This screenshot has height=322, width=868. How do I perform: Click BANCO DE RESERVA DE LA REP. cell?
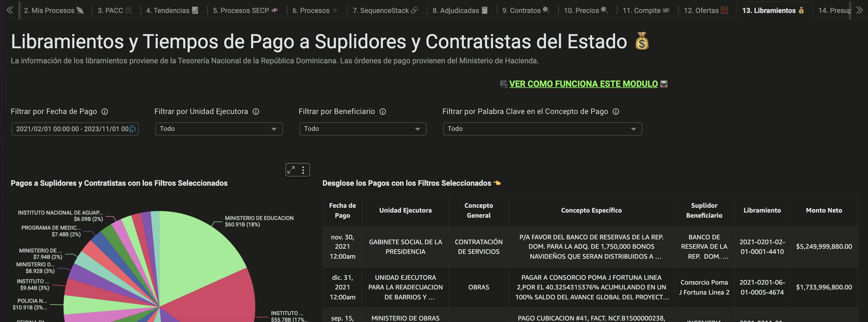(704, 247)
